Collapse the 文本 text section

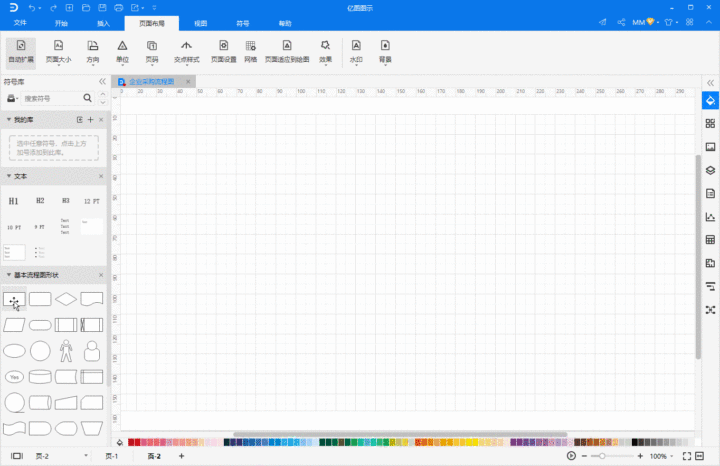[x=9, y=176]
